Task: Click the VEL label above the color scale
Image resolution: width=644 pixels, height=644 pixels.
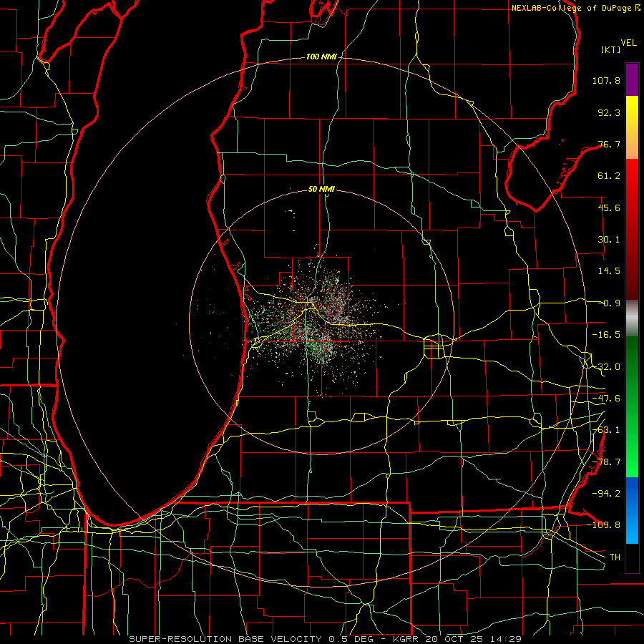Action: coord(628,43)
